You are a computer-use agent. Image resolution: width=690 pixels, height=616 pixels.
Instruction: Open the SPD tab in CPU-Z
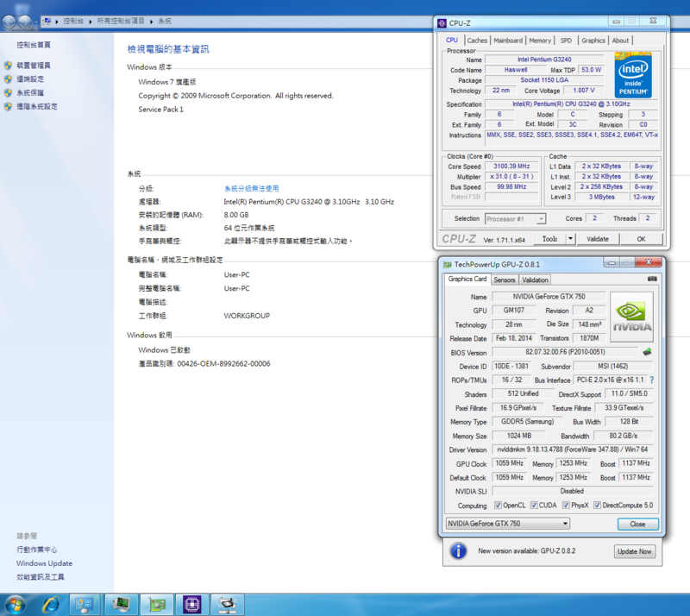[566, 41]
